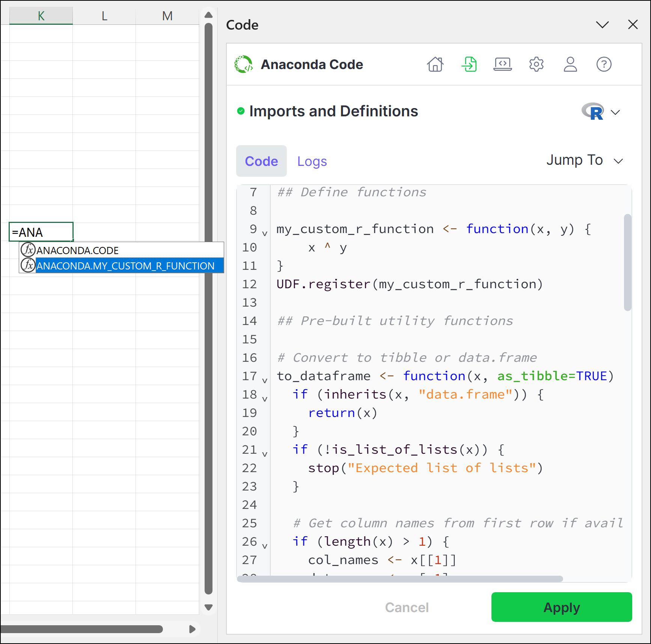Select column L header
651x644 pixels.
(104, 16)
